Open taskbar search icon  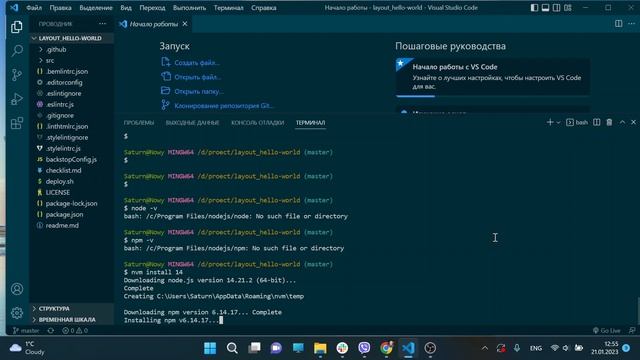pyautogui.click(x=232, y=348)
